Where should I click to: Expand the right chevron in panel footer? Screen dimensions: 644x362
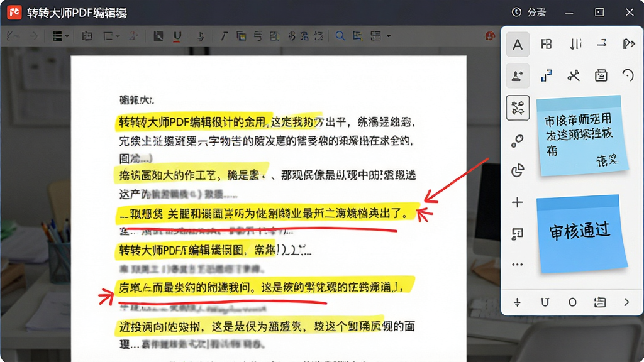point(626,302)
